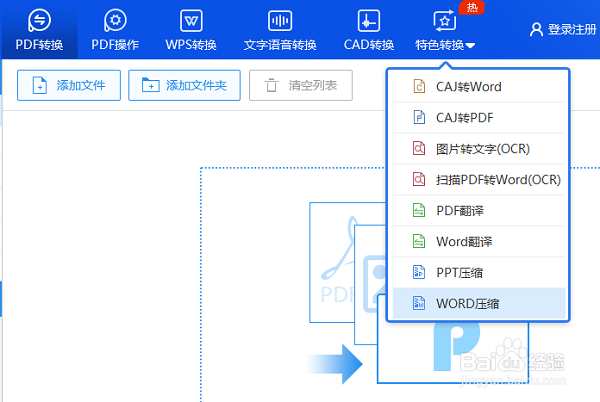Open the PDF操作 gear icon
This screenshot has width=600, height=402.
(115, 20)
